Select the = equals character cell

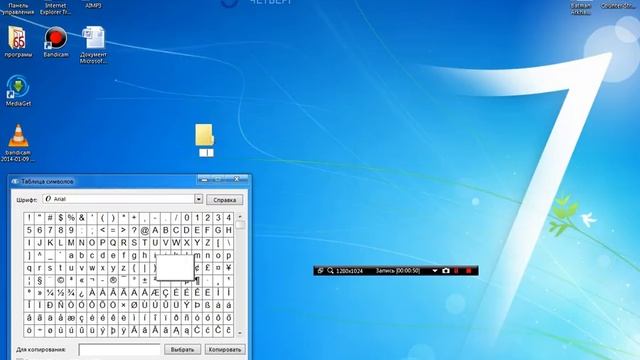tap(113, 230)
